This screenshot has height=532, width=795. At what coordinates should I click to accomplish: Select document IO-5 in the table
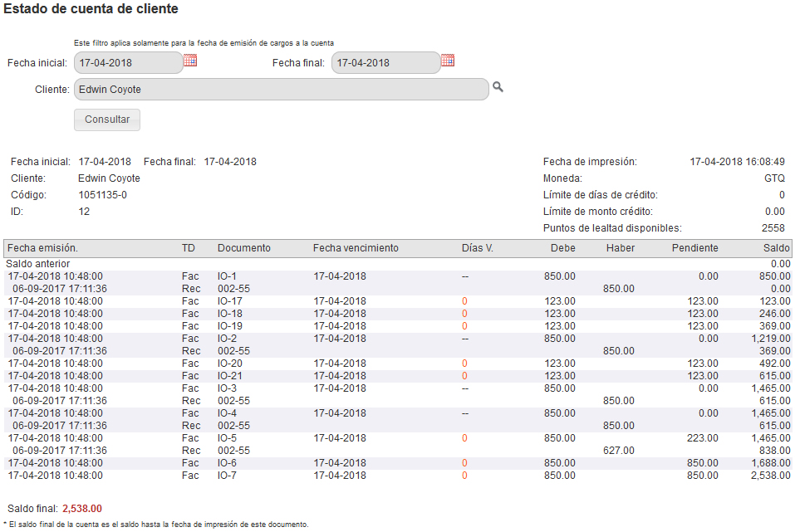click(227, 438)
